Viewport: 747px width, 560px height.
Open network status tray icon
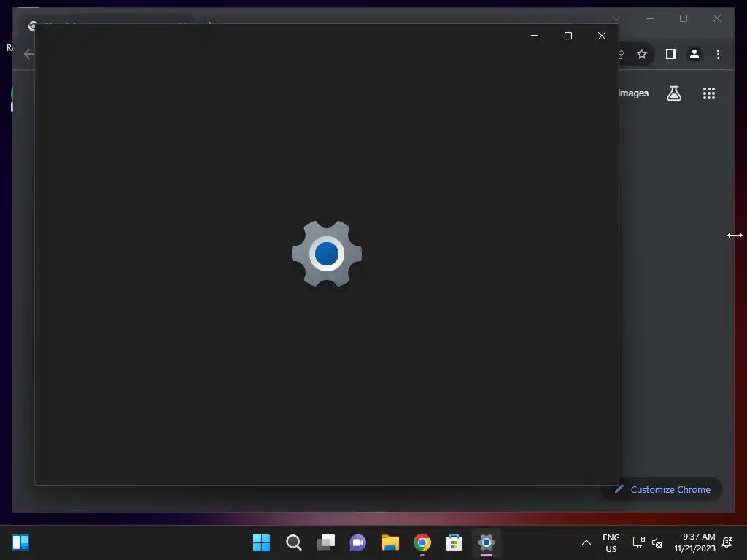pyautogui.click(x=638, y=542)
